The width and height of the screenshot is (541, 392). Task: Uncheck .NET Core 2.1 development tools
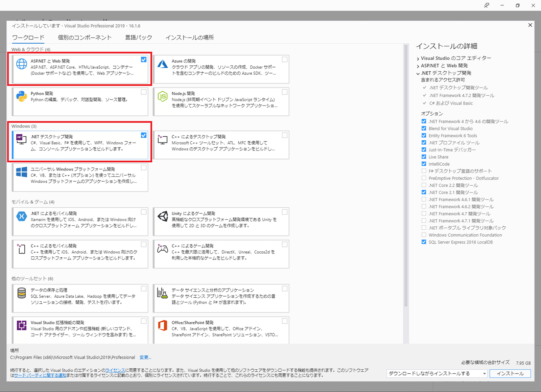point(424,192)
